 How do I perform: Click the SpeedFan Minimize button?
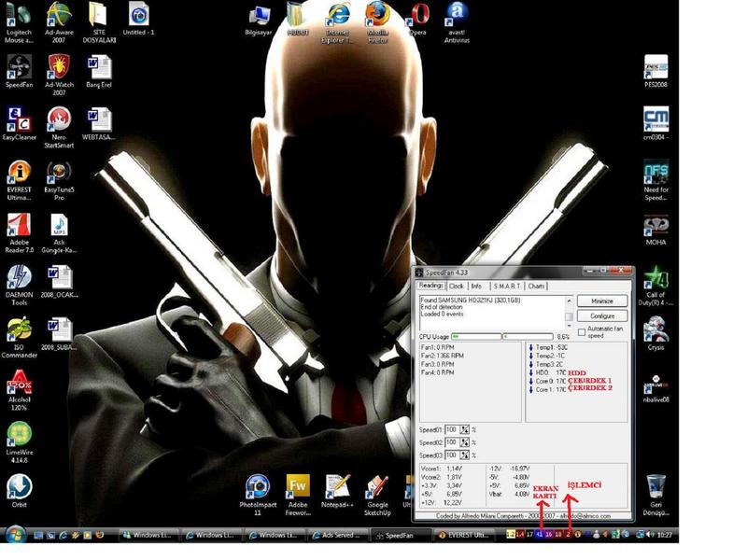(602, 301)
